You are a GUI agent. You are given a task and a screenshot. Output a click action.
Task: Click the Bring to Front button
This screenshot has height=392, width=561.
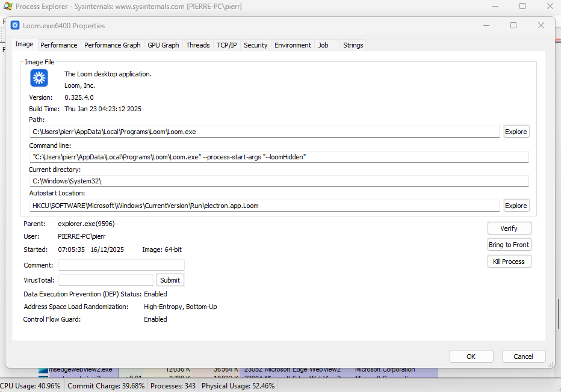coord(509,245)
